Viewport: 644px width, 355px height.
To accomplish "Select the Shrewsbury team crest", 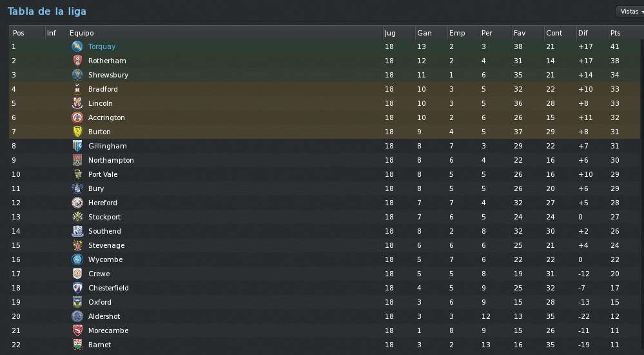I will [77, 75].
